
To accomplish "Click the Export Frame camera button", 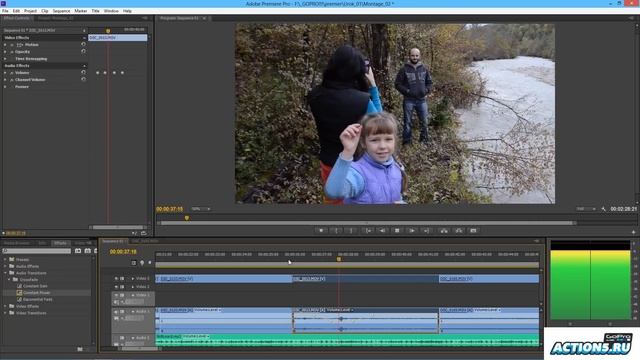I will tap(473, 231).
